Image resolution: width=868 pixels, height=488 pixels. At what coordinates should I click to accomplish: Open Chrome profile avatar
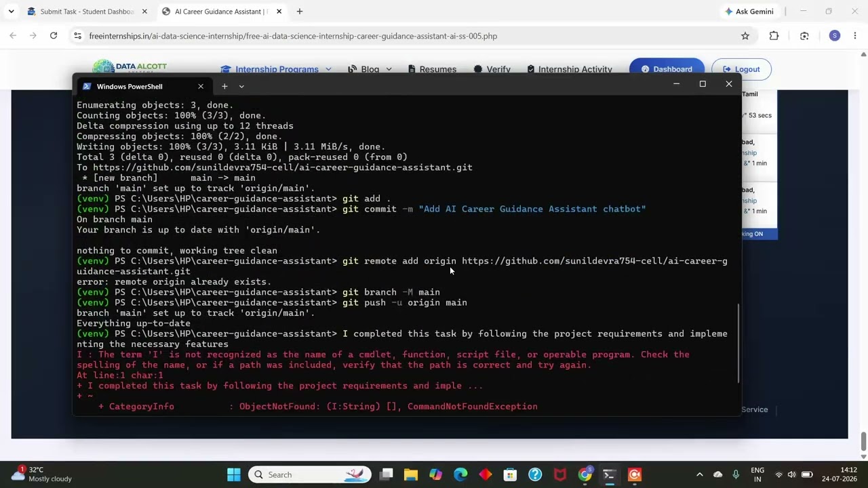[835, 36]
